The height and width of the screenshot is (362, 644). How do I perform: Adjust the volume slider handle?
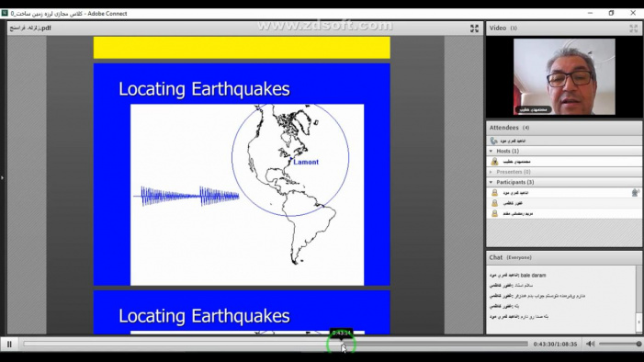[x=638, y=344]
